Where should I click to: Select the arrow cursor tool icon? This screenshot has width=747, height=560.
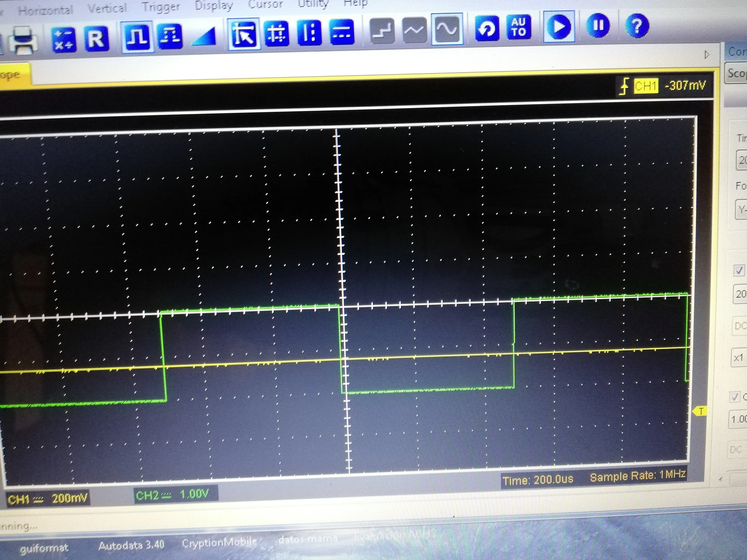pyautogui.click(x=243, y=34)
